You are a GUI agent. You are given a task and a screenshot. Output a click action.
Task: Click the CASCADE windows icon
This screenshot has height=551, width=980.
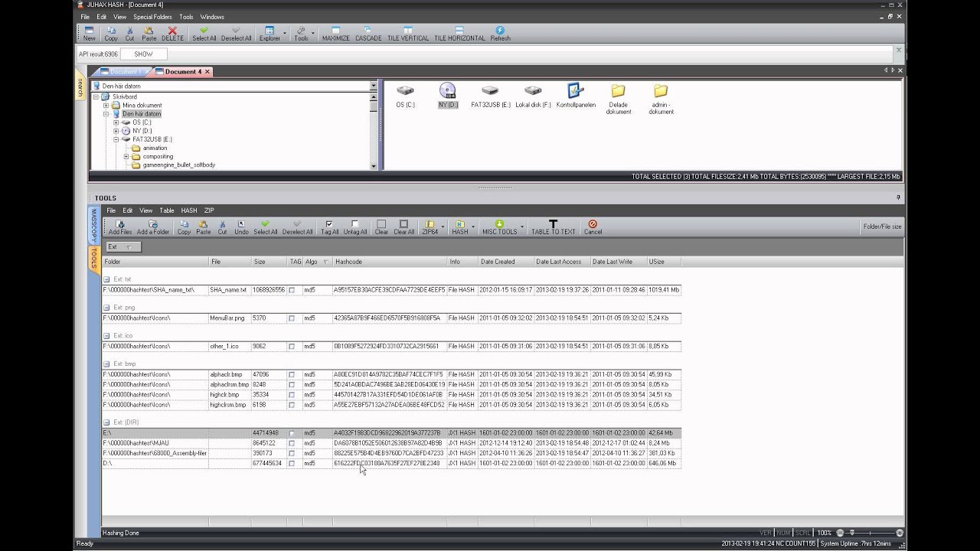point(368,34)
